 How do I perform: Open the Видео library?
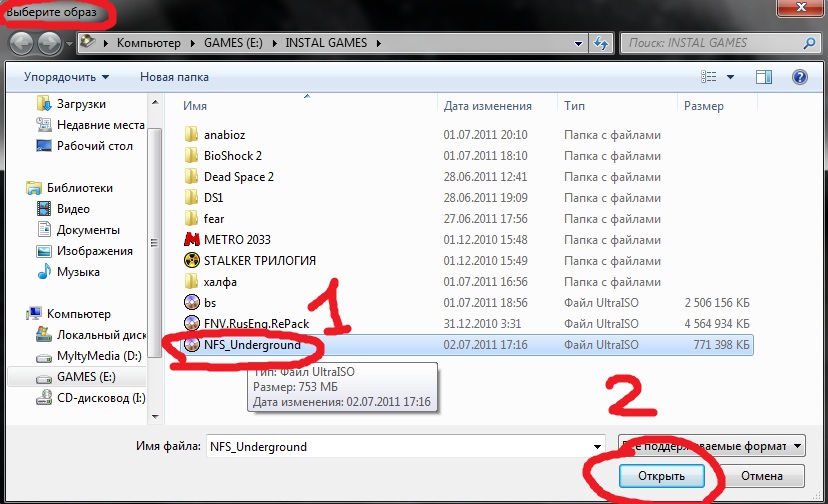pos(73,209)
